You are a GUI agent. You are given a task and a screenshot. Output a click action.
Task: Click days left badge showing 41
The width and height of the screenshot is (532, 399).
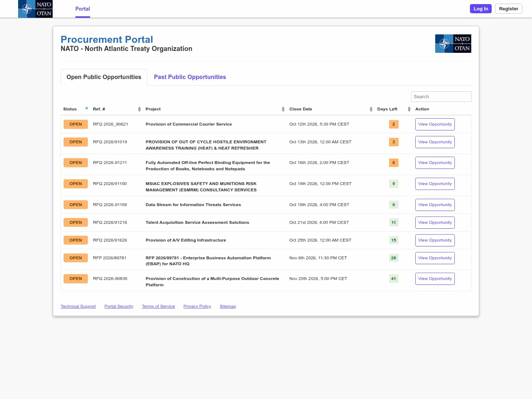(x=393, y=279)
